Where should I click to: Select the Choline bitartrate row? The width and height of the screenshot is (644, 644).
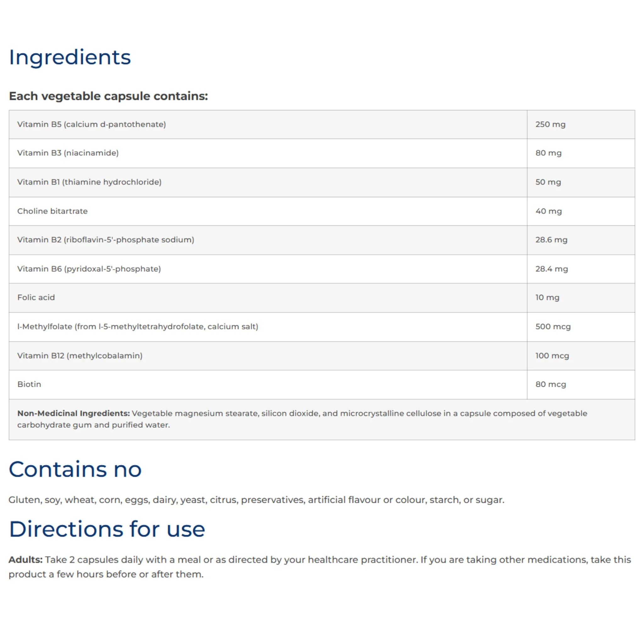coord(322,211)
